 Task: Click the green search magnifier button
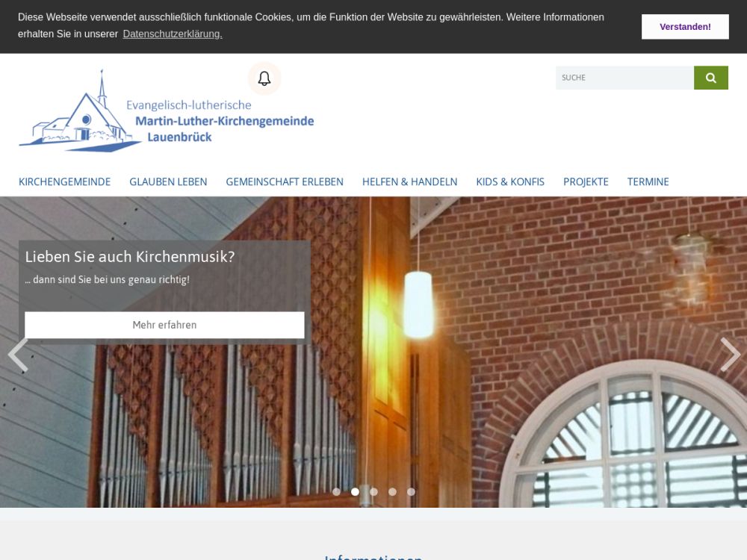[710, 78]
